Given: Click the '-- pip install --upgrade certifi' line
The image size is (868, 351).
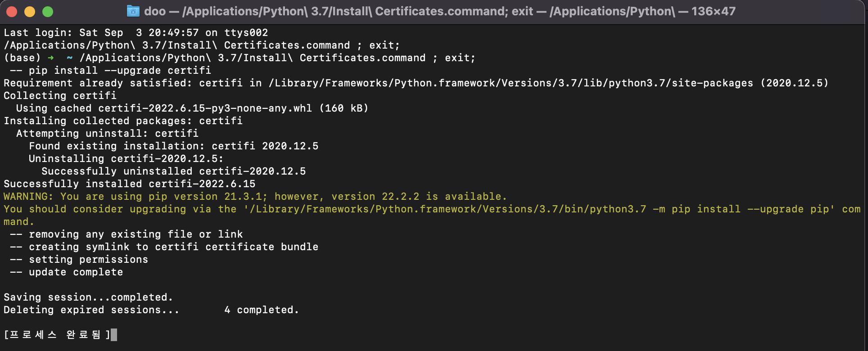Looking at the screenshot, I should pyautogui.click(x=110, y=71).
